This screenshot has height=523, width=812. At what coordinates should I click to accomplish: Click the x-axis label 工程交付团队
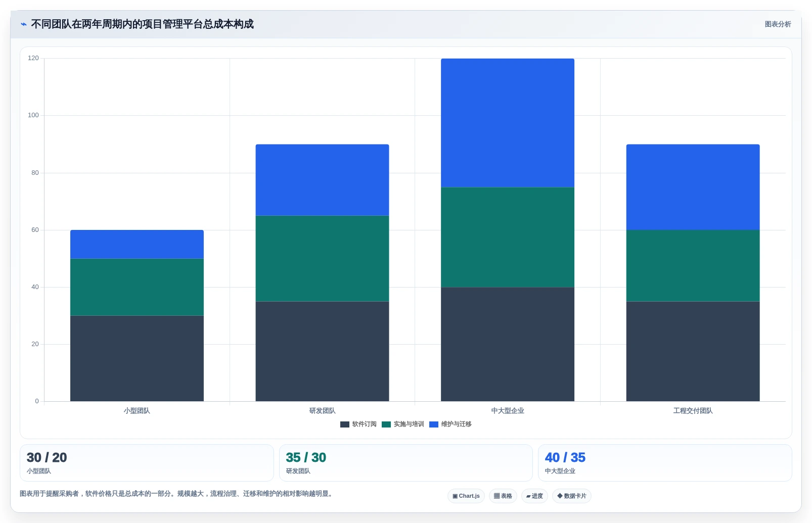(x=693, y=411)
